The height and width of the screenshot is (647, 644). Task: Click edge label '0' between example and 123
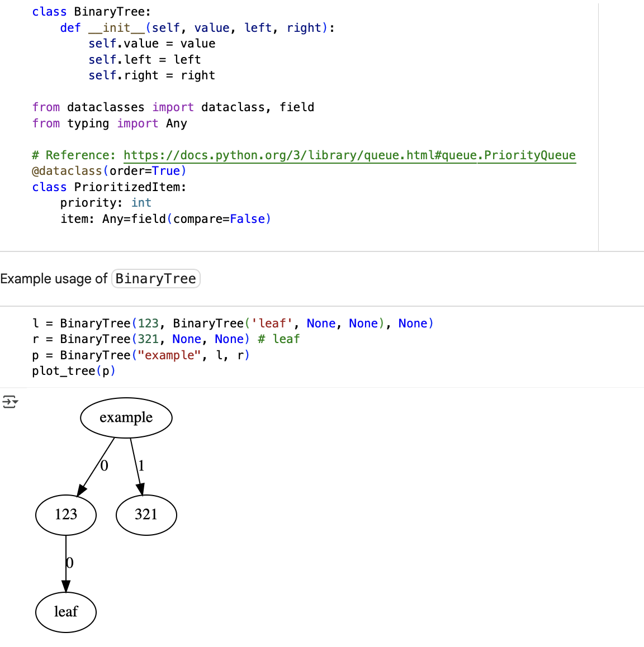tap(105, 465)
